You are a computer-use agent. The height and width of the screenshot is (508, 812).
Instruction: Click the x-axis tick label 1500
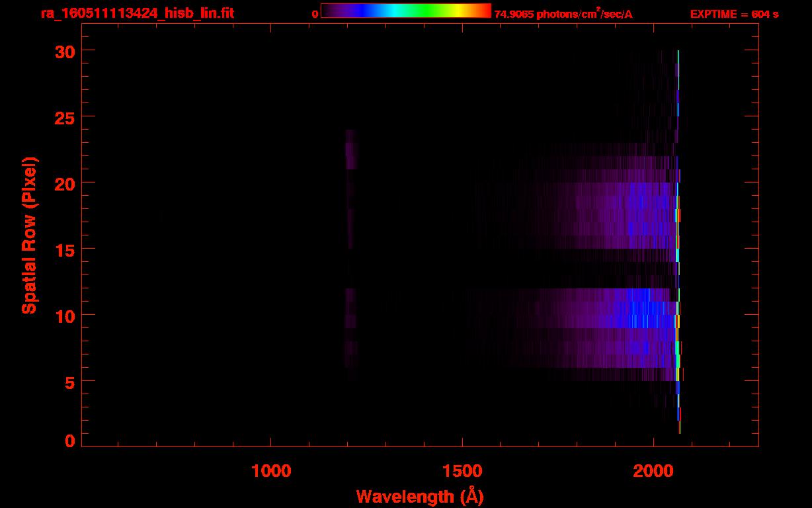463,471
